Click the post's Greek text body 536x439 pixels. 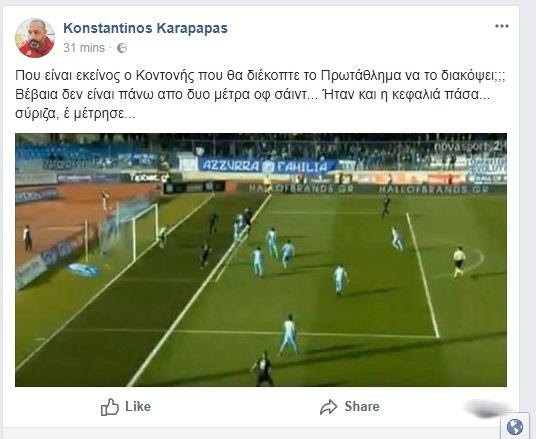(260, 95)
